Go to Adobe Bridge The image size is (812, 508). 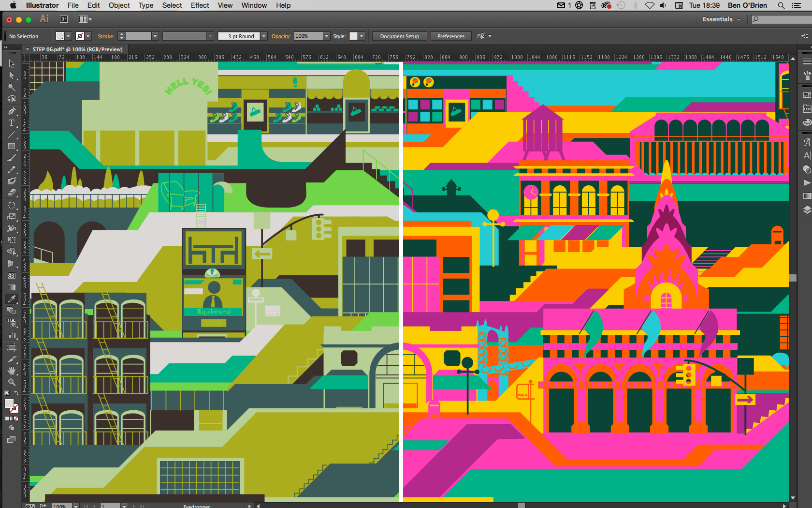[63, 19]
